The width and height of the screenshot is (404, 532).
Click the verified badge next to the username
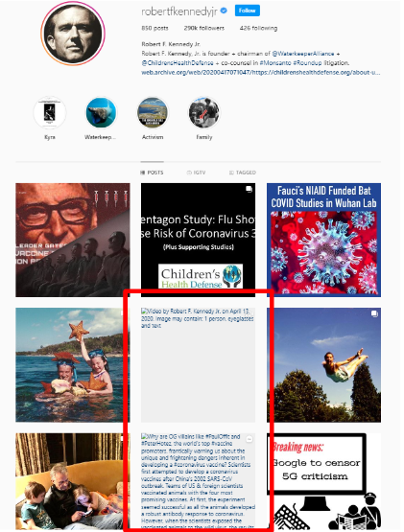click(224, 11)
